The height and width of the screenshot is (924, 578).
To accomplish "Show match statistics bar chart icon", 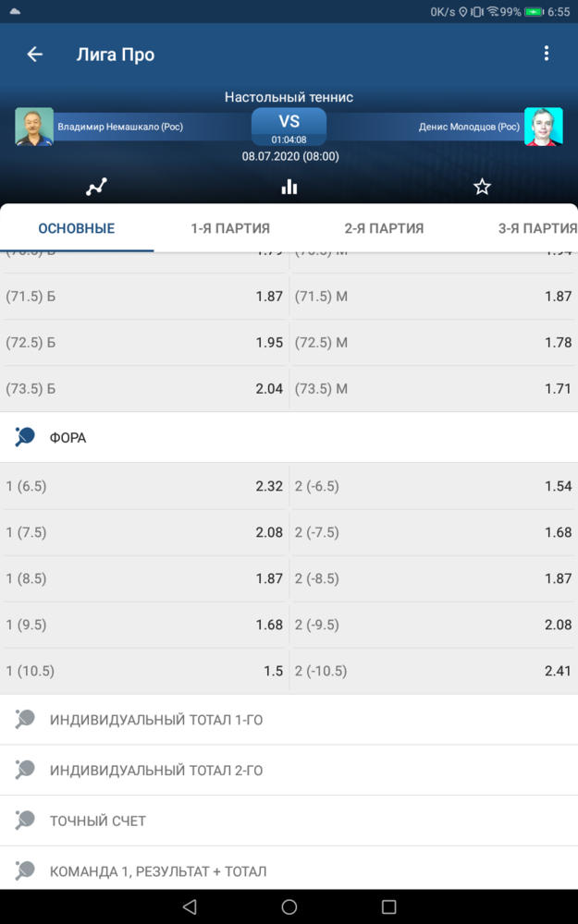I will (x=289, y=187).
